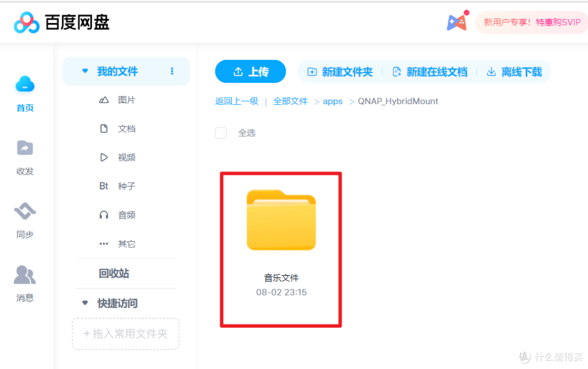Click 返回上一级 link
Viewport: 588px width, 369px height.
(237, 101)
